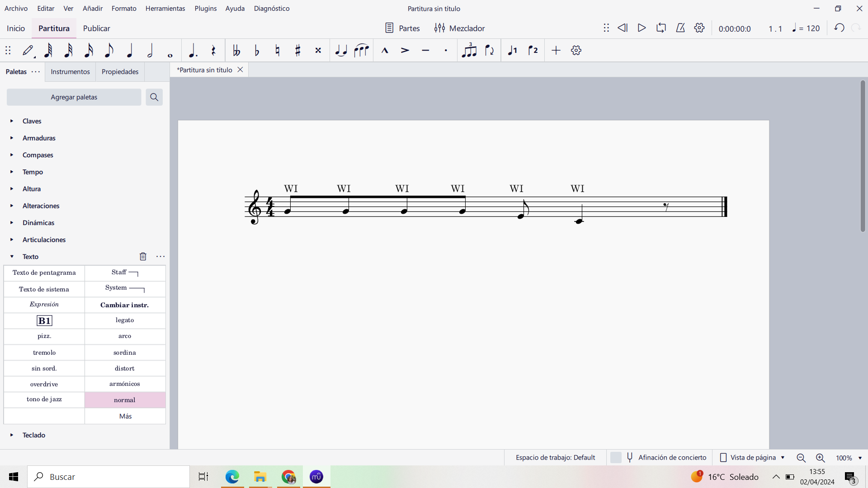Create a tuplet
This screenshot has width=868, height=488.
470,50
